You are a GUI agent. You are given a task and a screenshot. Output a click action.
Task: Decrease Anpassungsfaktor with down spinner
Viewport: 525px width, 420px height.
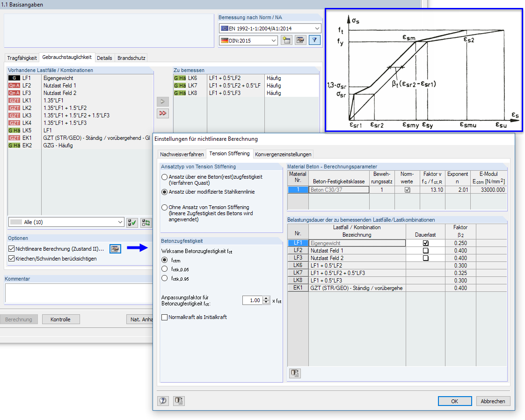tap(266, 302)
